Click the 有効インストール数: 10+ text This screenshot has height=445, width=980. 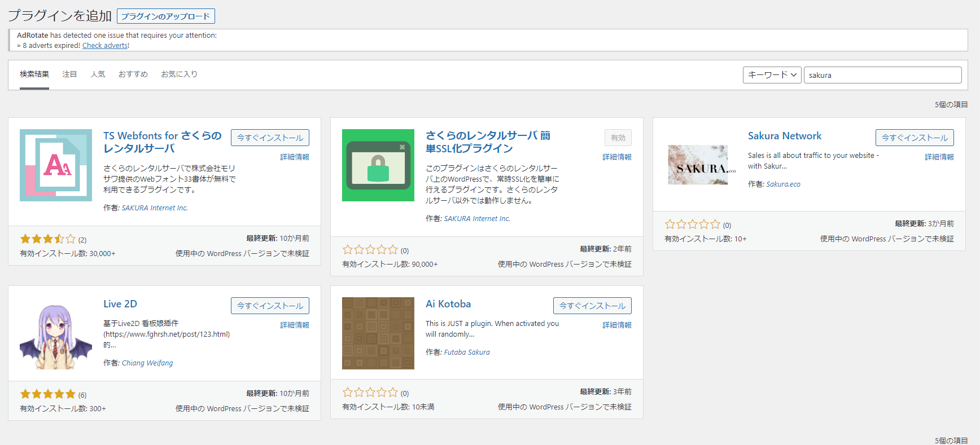pos(706,239)
